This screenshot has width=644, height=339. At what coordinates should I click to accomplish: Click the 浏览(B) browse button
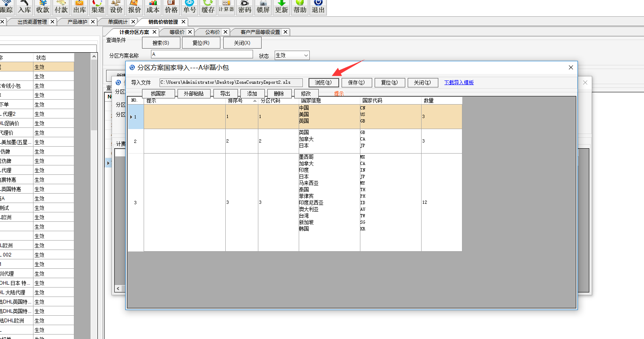tap(323, 83)
